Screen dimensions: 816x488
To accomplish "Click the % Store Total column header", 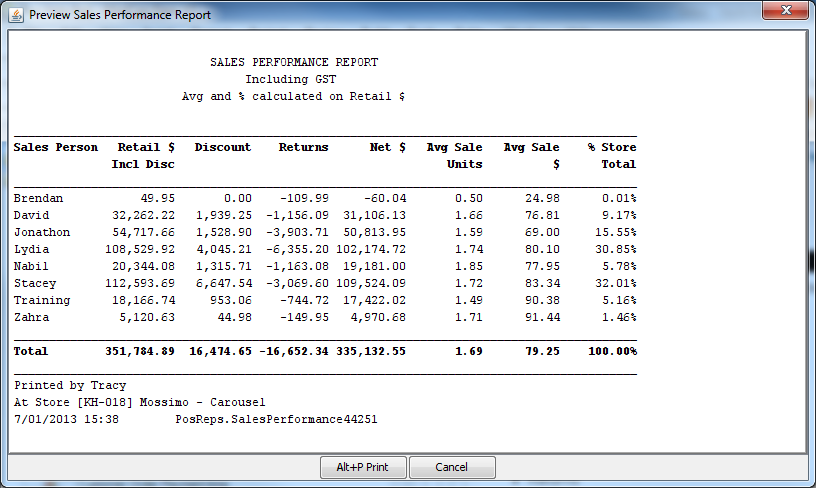I will pyautogui.click(x=611, y=155).
